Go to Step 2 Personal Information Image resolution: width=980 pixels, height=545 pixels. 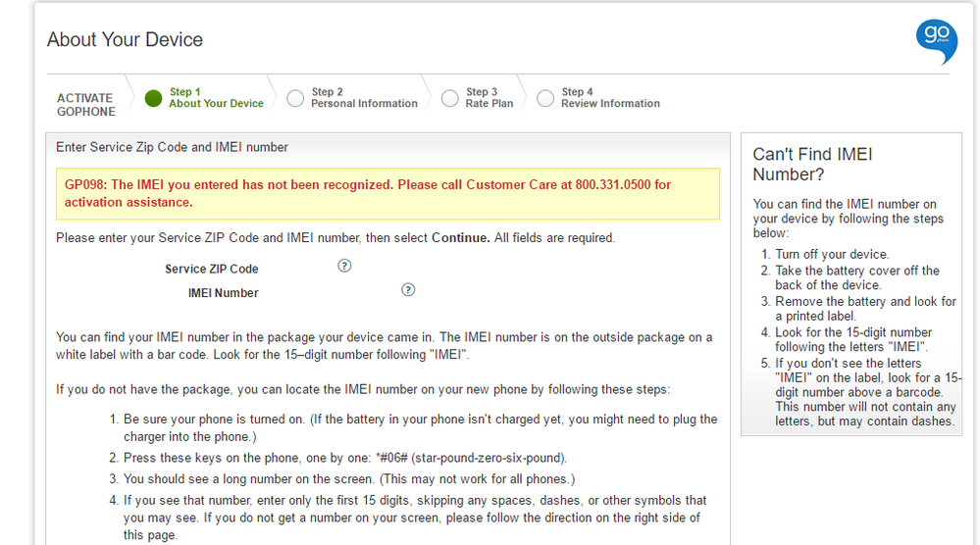364,98
